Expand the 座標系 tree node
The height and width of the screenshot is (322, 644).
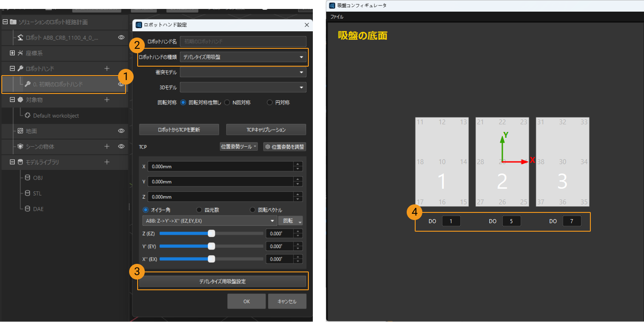click(12, 53)
